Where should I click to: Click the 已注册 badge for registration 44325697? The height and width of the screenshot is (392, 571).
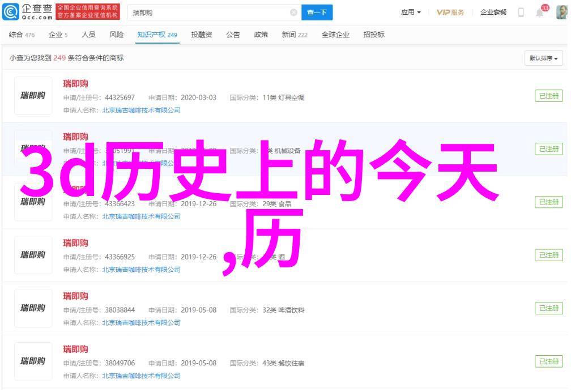click(x=549, y=96)
